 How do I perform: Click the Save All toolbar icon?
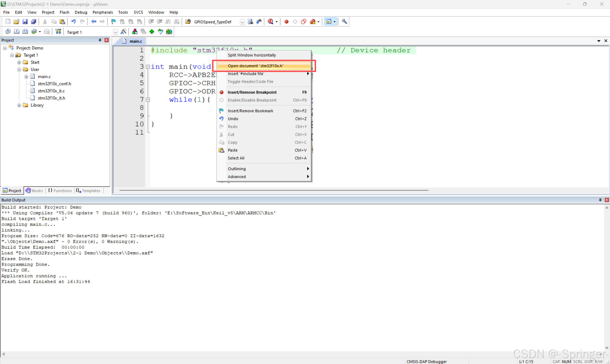pyautogui.click(x=34, y=22)
